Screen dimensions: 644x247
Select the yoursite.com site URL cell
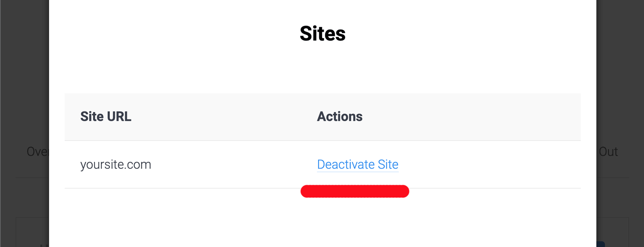[116, 165]
